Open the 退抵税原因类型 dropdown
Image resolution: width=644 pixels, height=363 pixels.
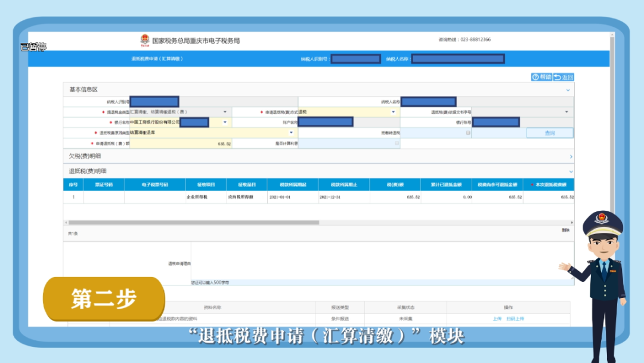click(x=291, y=133)
